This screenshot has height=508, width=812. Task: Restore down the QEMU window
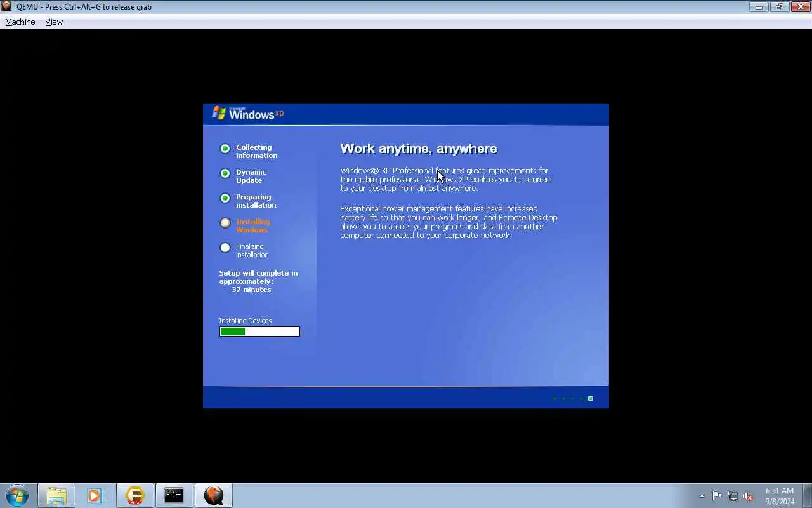pos(779,7)
